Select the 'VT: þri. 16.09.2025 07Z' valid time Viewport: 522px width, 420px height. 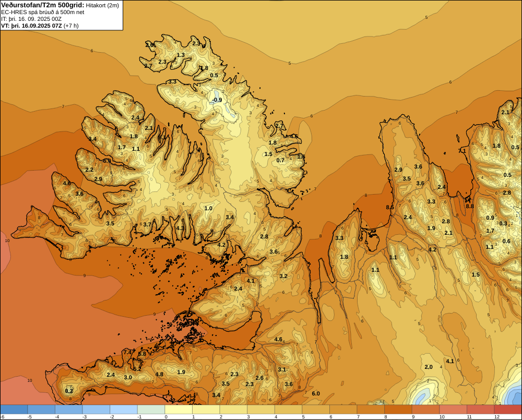pyautogui.click(x=31, y=26)
